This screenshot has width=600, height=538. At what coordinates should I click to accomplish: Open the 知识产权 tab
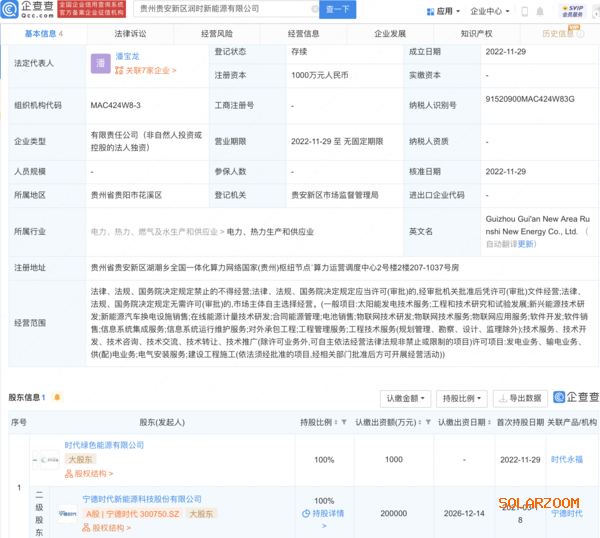[x=477, y=34]
